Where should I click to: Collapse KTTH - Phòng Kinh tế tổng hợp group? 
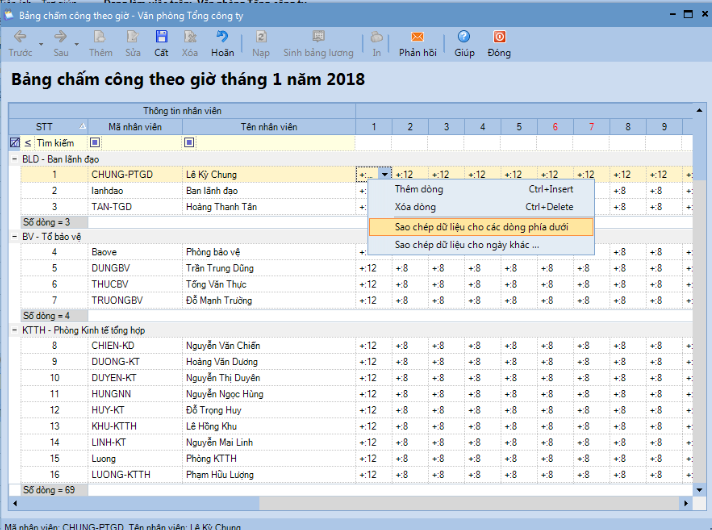pos(15,330)
